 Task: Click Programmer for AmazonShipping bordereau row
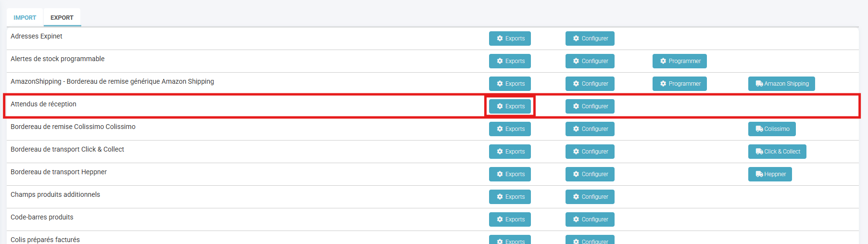click(x=679, y=84)
